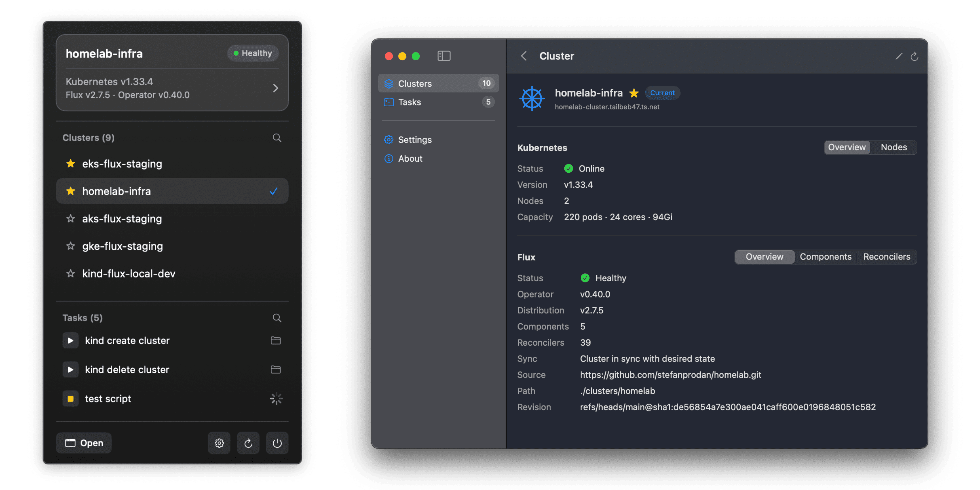Screen dimensions: 980x490
Task: Open About in the sidebar
Action: (438, 158)
